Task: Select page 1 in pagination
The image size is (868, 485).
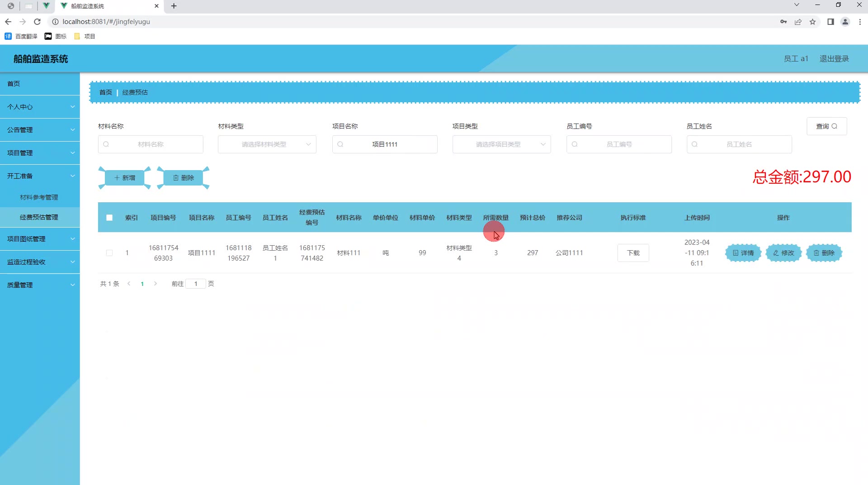Action: click(142, 284)
